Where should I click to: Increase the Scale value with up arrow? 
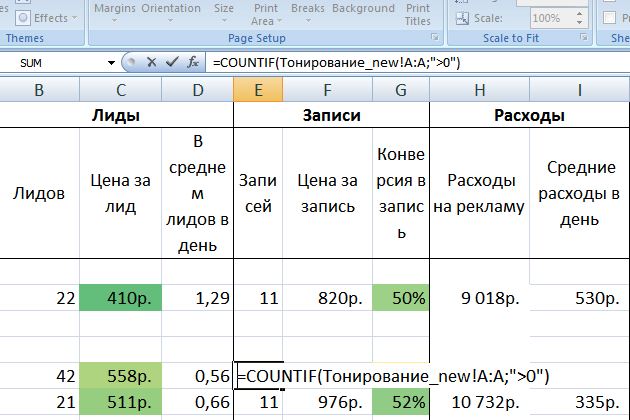[579, 14]
